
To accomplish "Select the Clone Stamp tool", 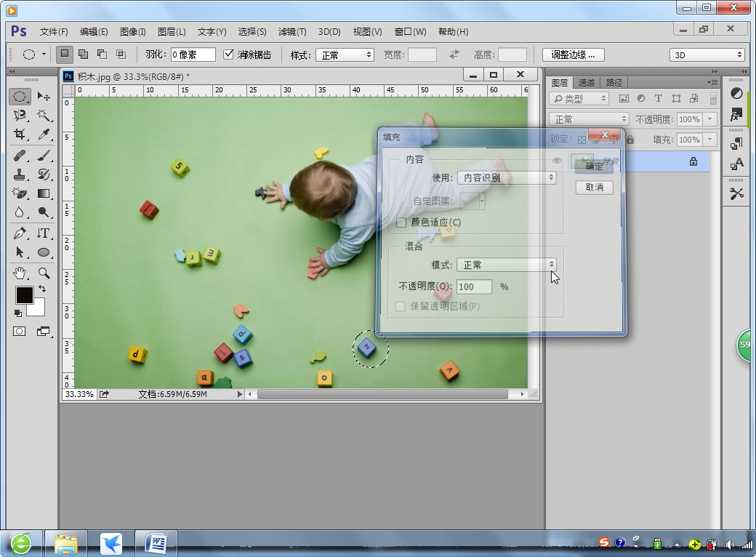I will [x=20, y=175].
